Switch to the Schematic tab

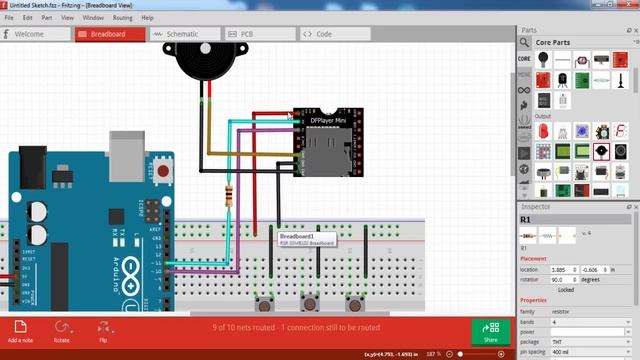[x=185, y=34]
